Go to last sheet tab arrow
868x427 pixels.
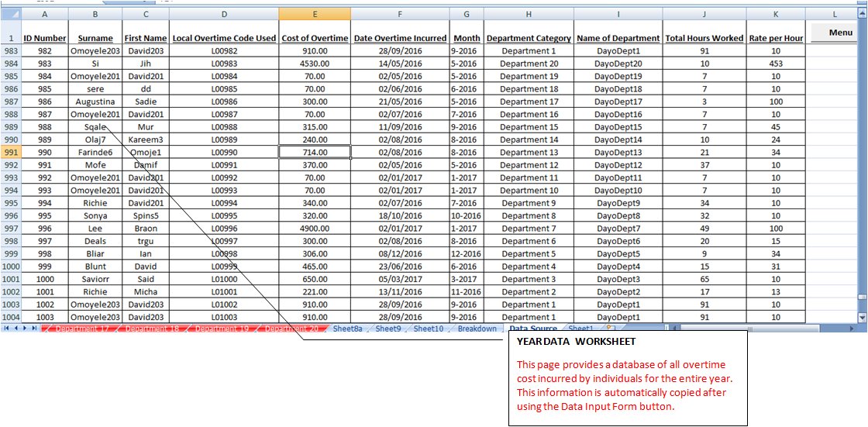pyautogui.click(x=36, y=329)
